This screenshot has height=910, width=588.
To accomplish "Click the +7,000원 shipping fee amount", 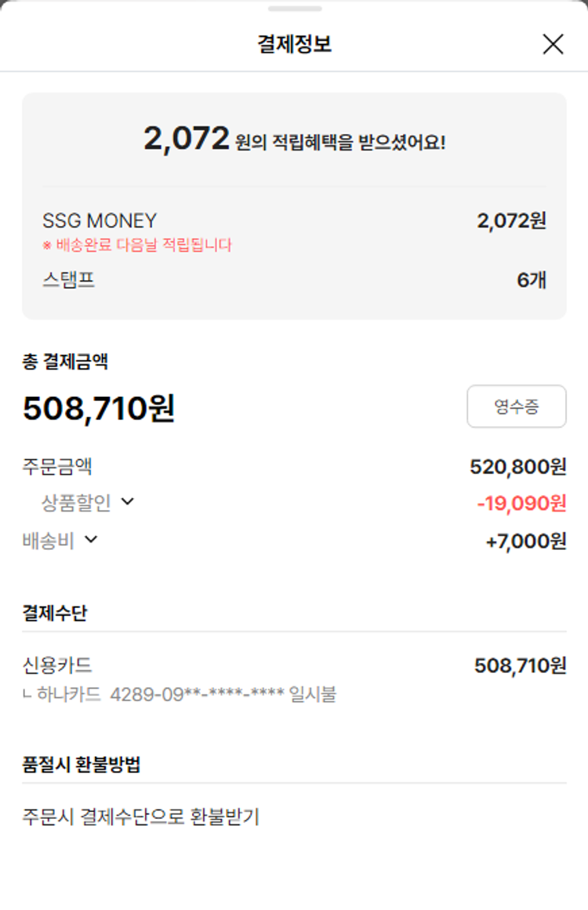I will pyautogui.click(x=525, y=541).
